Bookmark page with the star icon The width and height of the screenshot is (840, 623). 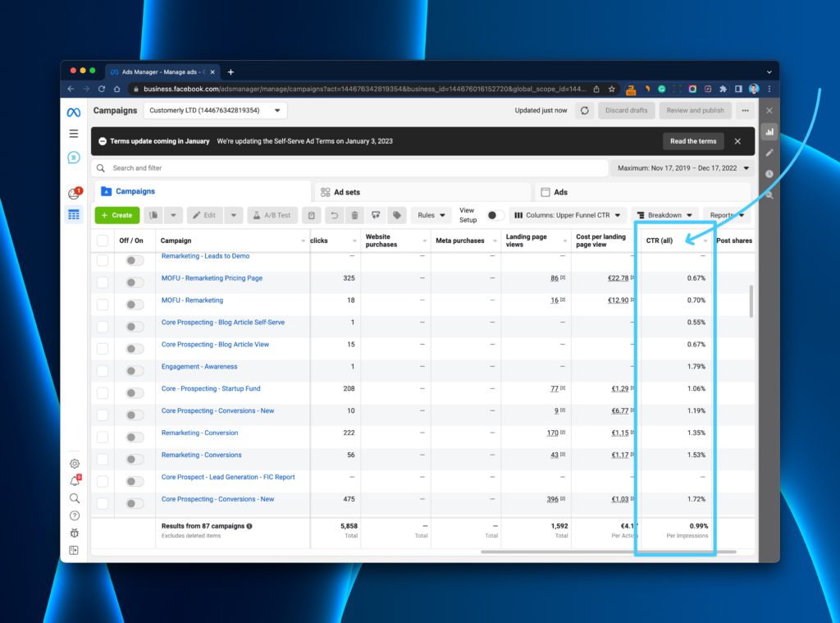[x=611, y=89]
